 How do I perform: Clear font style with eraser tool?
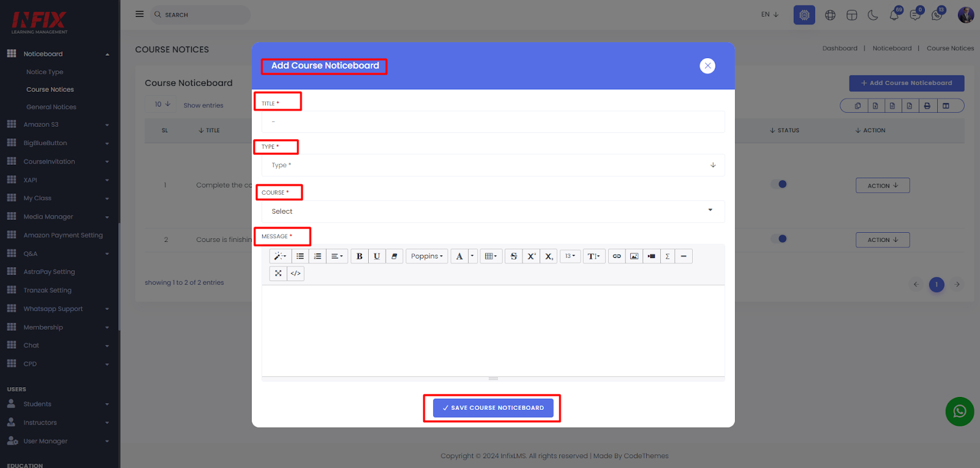coord(394,256)
